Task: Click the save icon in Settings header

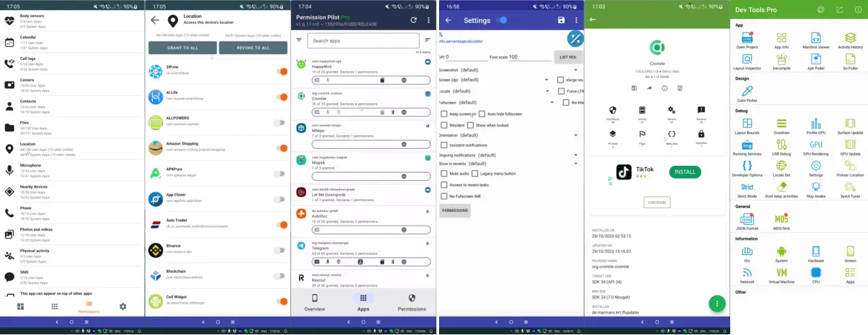Action: pyautogui.click(x=561, y=20)
